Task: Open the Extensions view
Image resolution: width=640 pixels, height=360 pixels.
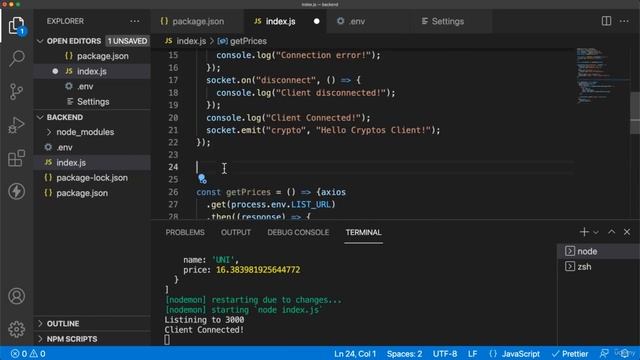Action: point(16,158)
